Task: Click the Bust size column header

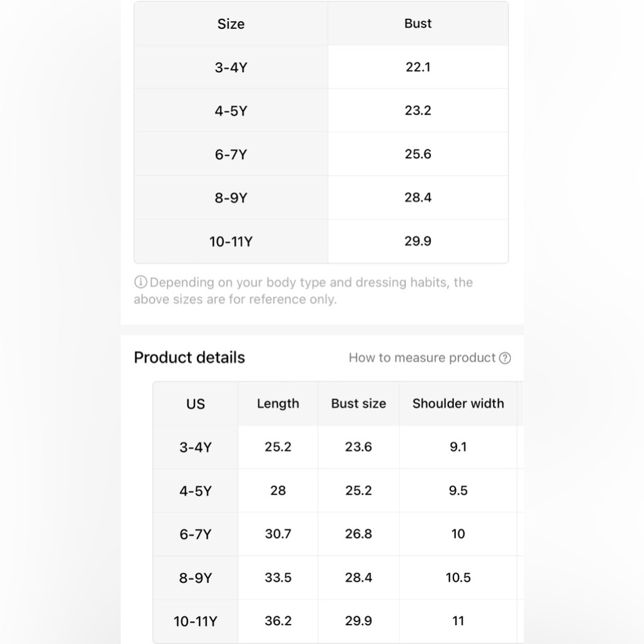Action: [358, 403]
